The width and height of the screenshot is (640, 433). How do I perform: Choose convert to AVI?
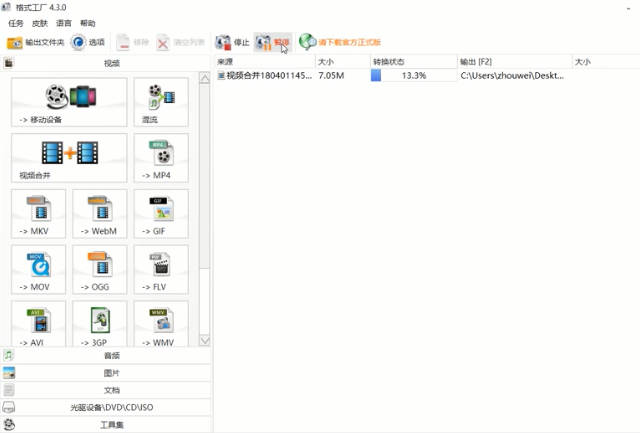click(38, 324)
